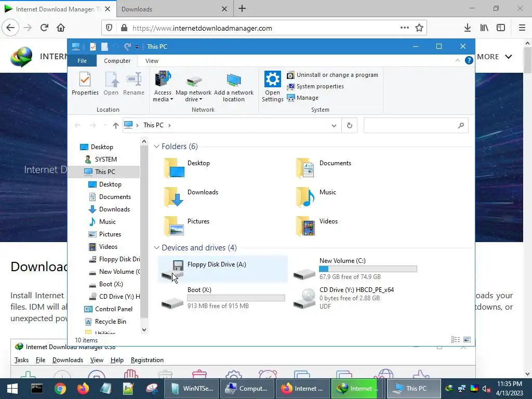Click Uninstall or change a program

pos(332,75)
